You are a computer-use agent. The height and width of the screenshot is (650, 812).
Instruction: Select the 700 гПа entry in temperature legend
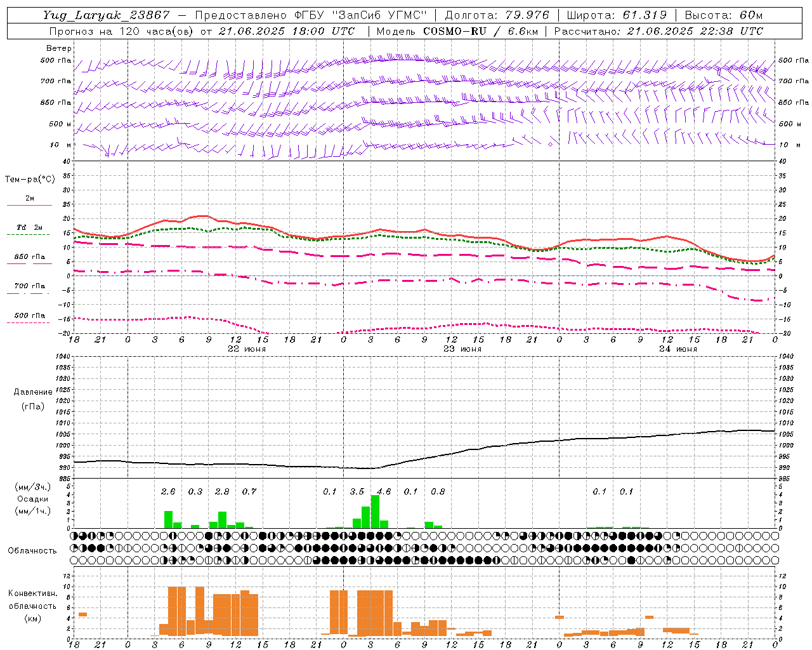click(30, 286)
